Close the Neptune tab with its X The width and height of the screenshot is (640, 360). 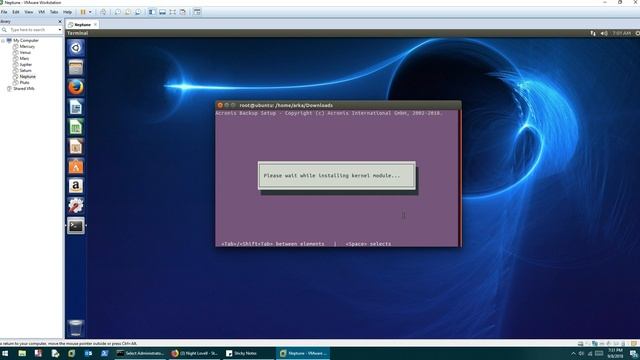(96, 24)
